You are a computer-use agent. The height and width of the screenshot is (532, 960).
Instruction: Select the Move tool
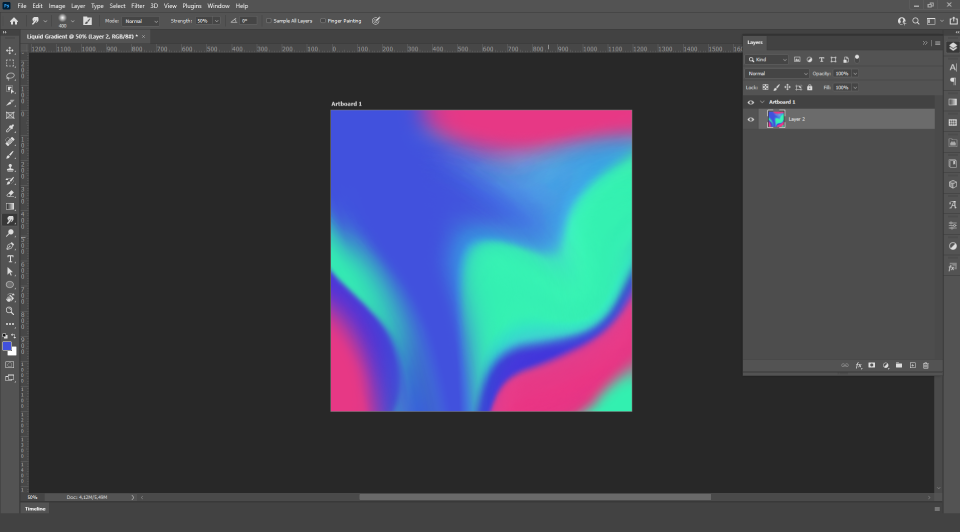click(10, 50)
